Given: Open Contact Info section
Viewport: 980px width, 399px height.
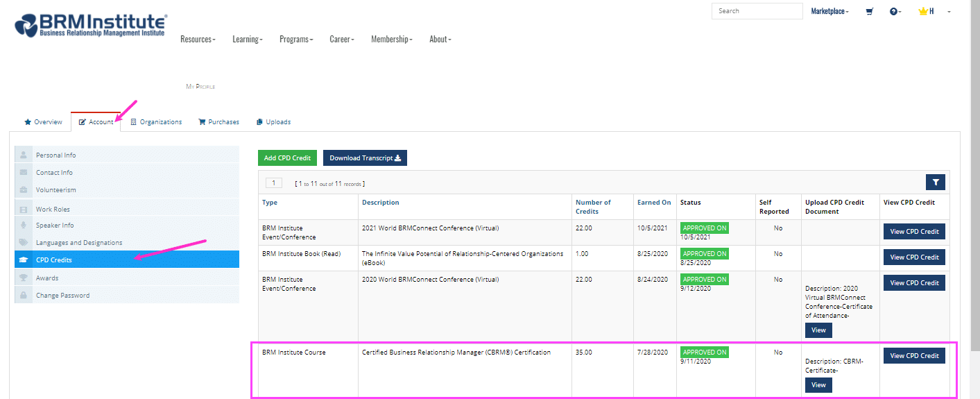Looking at the screenshot, I should coord(127,172).
